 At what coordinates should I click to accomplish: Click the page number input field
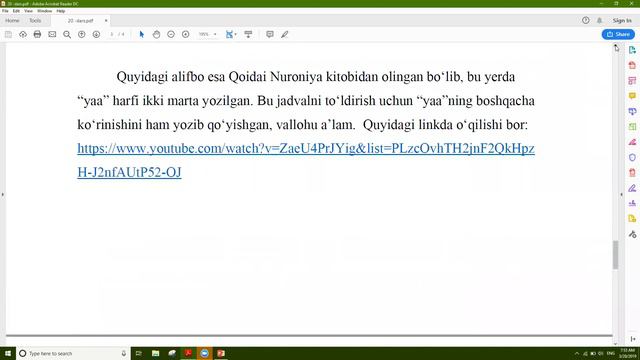click(x=112, y=34)
